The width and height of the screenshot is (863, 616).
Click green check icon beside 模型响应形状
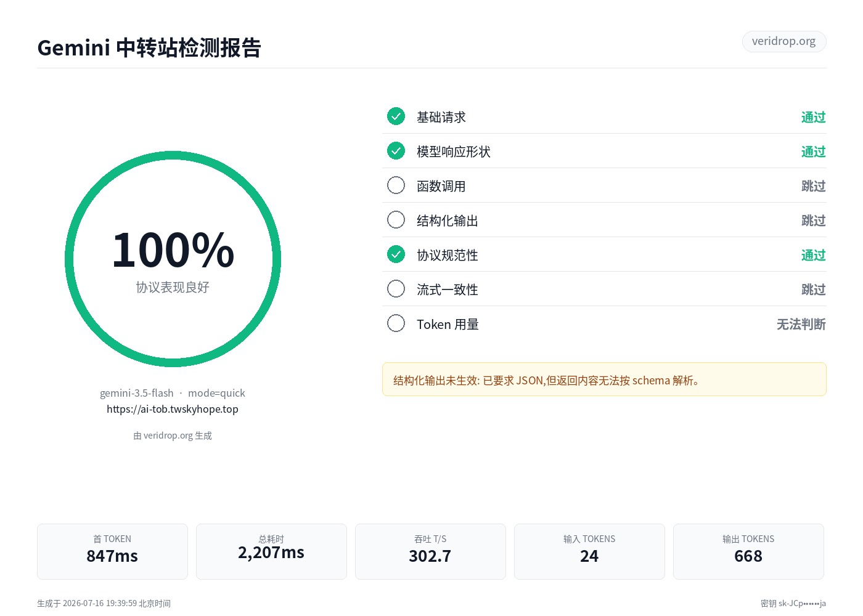(396, 151)
